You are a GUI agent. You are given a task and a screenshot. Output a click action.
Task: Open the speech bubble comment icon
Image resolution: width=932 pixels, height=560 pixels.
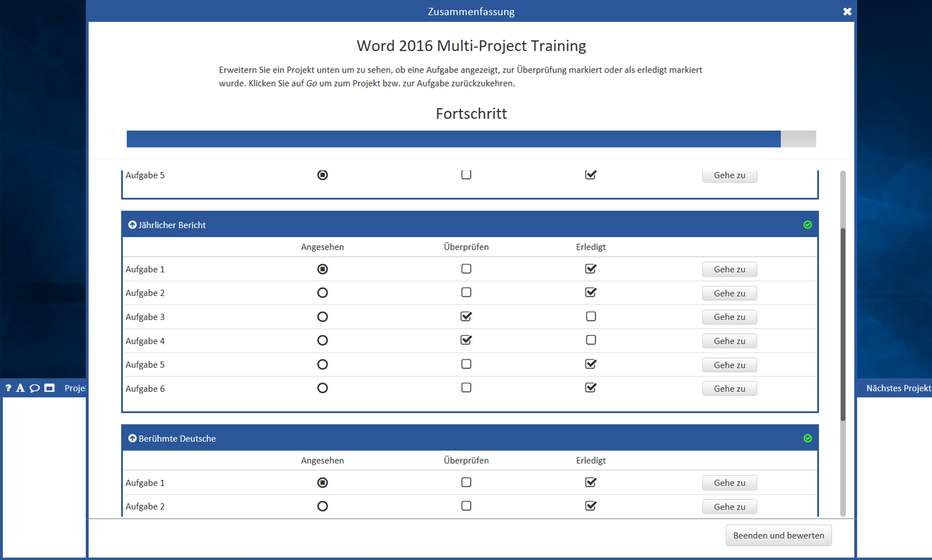[34, 388]
